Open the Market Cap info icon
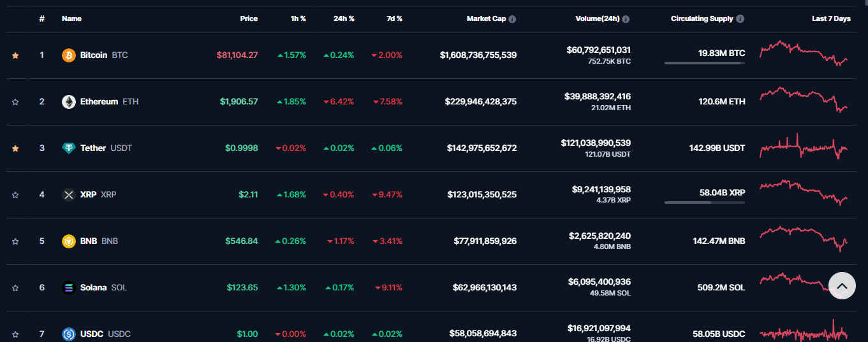 (512, 19)
